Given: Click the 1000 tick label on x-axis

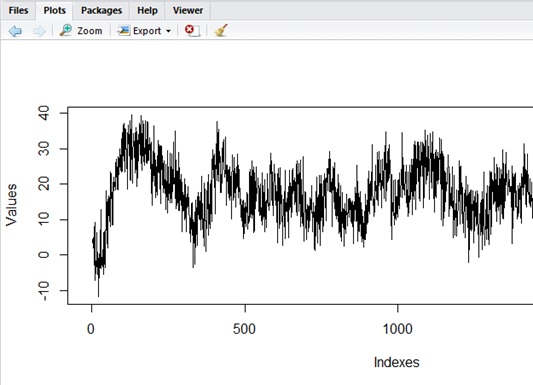Looking at the screenshot, I should (397, 329).
